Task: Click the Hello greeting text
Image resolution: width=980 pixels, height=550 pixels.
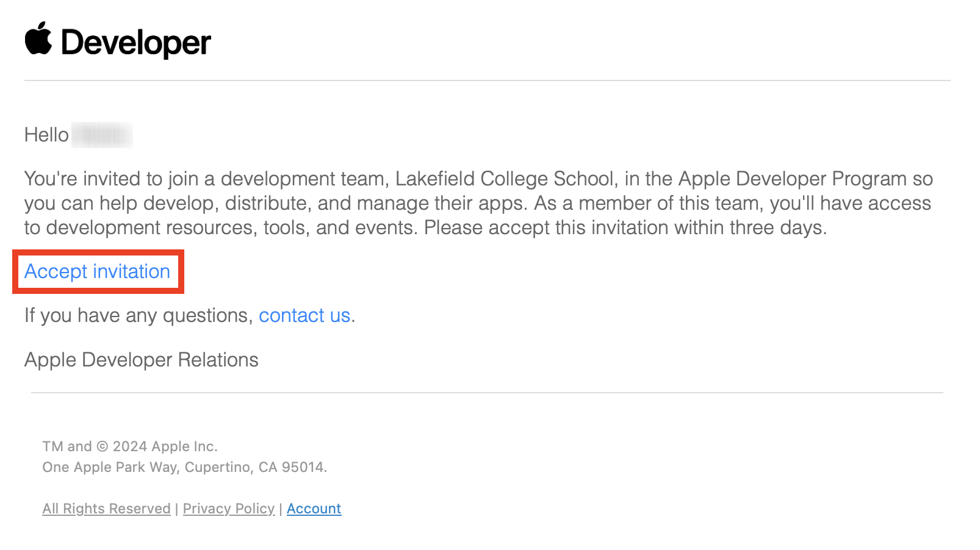Action: pyautogui.click(x=46, y=135)
